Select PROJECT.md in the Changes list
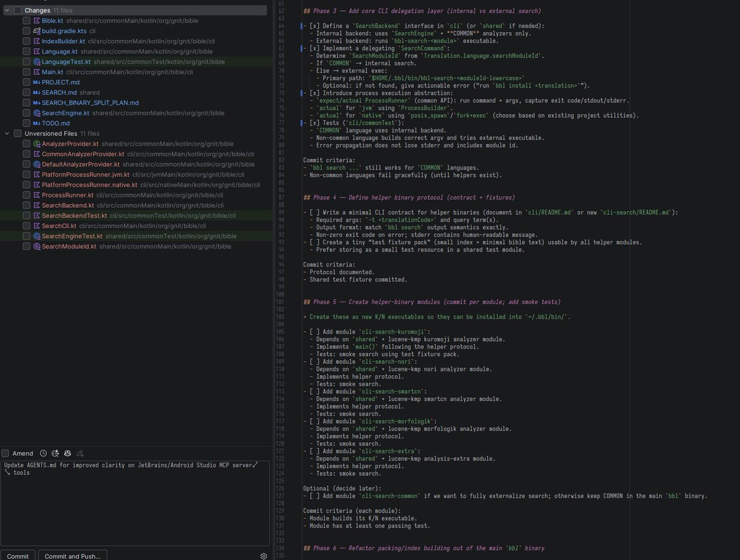The image size is (740, 560). click(x=60, y=82)
